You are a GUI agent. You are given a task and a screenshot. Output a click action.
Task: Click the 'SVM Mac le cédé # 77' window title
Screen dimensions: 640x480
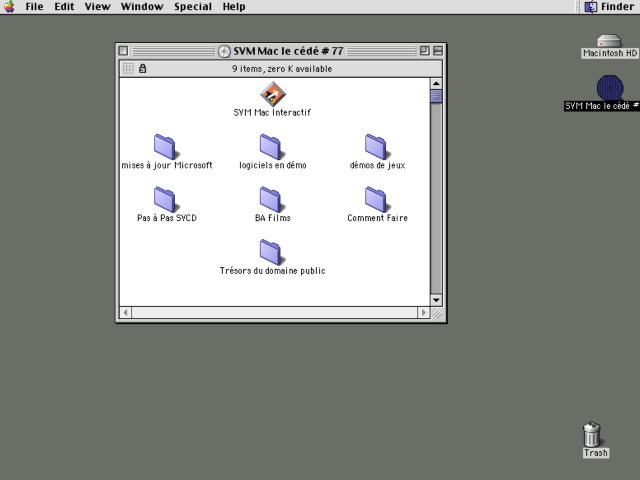(288, 51)
